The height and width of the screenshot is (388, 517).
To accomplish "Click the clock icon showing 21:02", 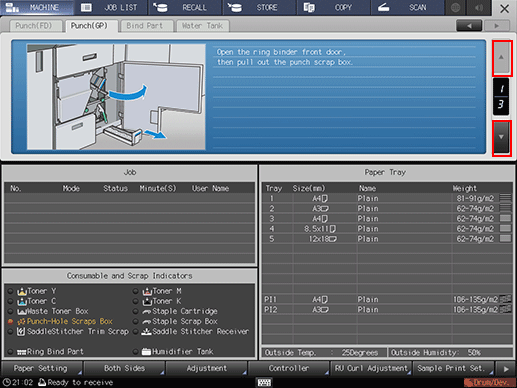I will point(7,383).
